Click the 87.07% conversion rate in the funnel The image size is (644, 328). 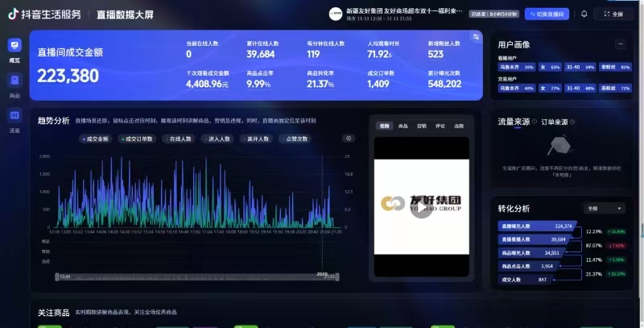coord(594,246)
